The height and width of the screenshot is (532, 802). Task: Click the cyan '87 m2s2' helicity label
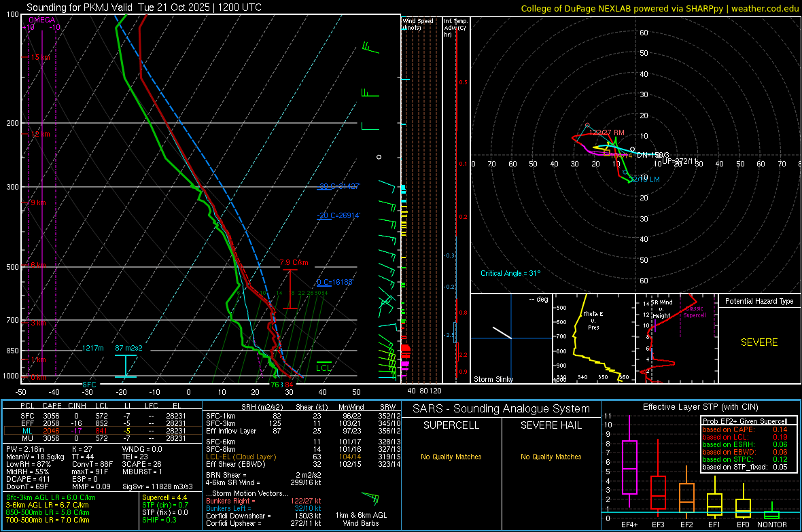click(x=129, y=348)
